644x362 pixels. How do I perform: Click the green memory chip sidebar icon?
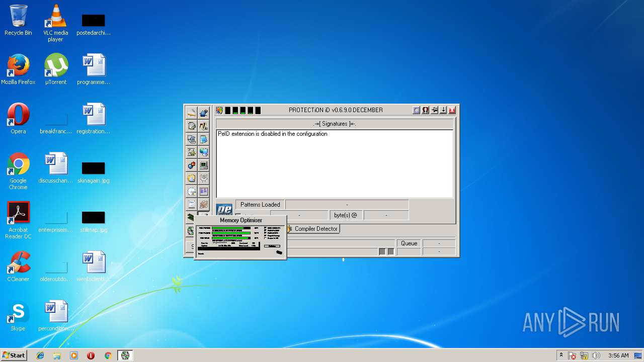point(190,217)
